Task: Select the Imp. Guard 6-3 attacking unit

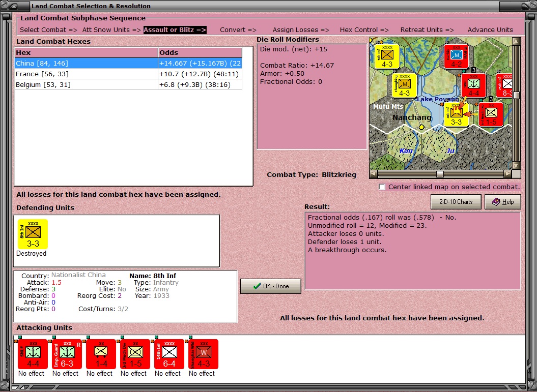Action: pos(67,354)
